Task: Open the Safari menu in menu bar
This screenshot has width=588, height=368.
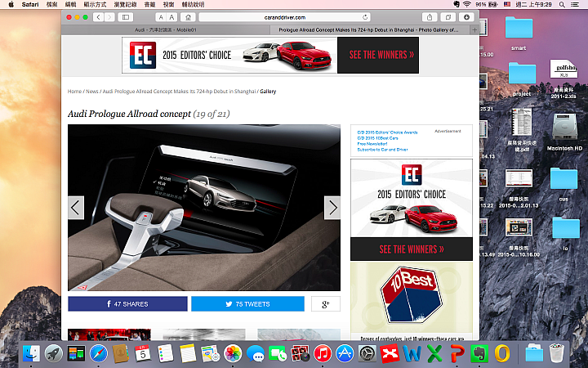Action: pos(30,5)
